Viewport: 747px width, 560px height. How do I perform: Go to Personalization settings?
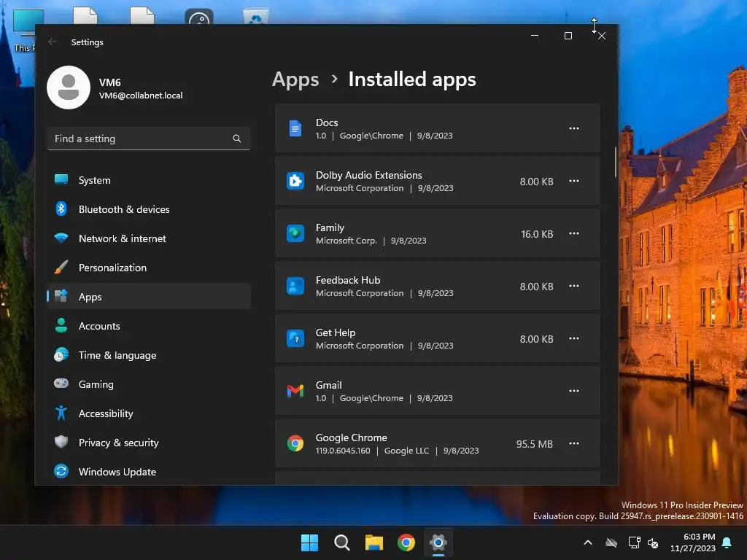coord(149,268)
